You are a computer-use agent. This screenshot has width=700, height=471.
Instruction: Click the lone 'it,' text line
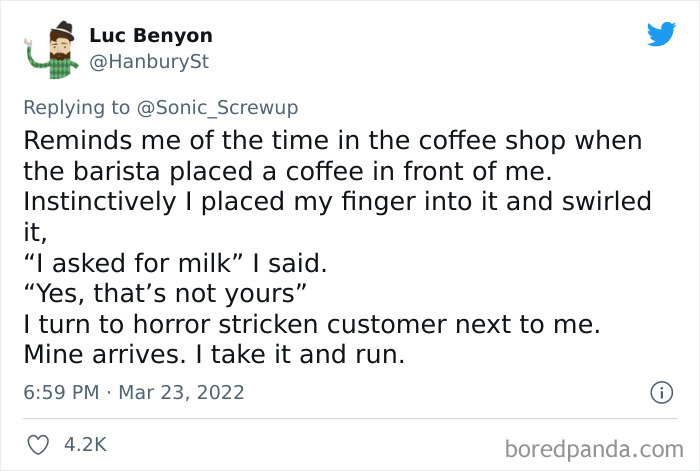34,232
